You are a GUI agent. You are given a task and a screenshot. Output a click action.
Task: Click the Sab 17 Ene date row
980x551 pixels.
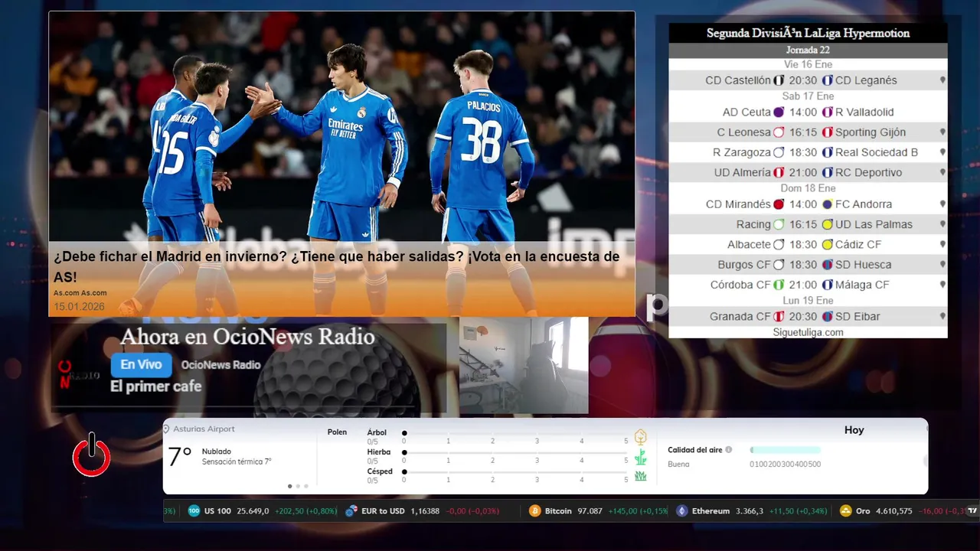pos(808,96)
